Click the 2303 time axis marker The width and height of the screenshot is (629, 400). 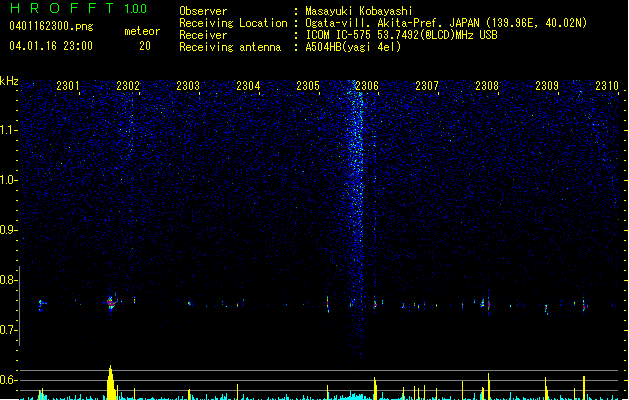pos(188,86)
